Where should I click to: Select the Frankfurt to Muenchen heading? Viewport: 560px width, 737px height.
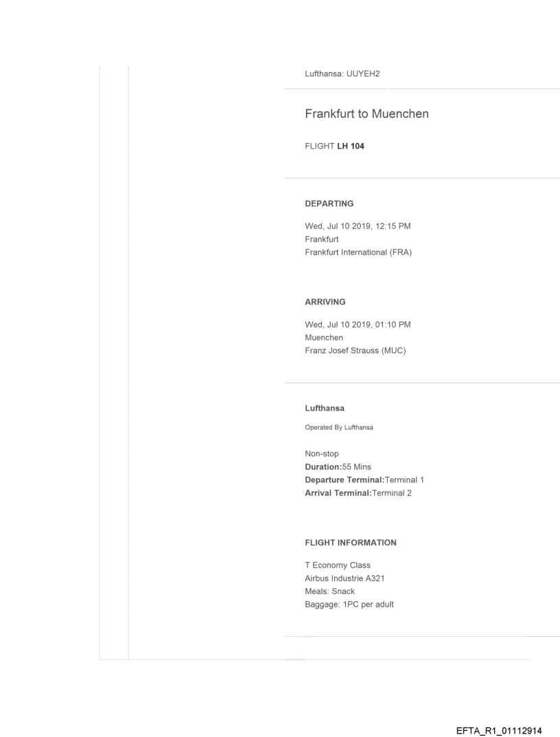point(366,113)
